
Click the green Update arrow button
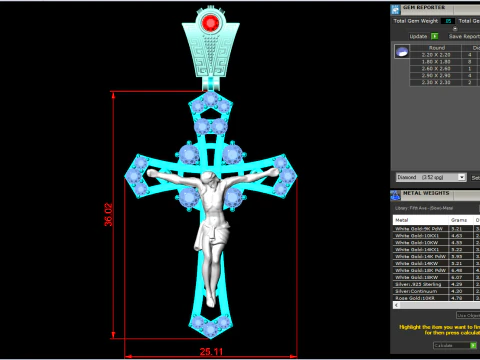pyautogui.click(x=435, y=36)
